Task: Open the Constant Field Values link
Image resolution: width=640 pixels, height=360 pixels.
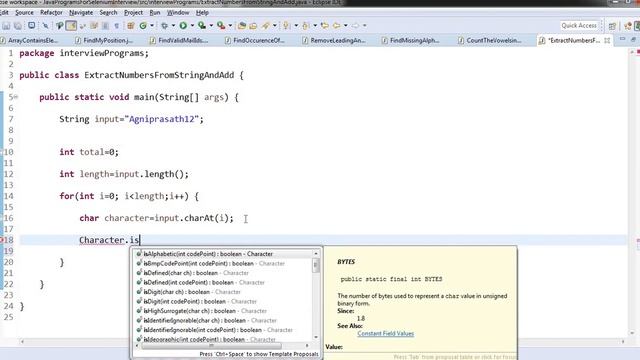Action: coord(385,333)
